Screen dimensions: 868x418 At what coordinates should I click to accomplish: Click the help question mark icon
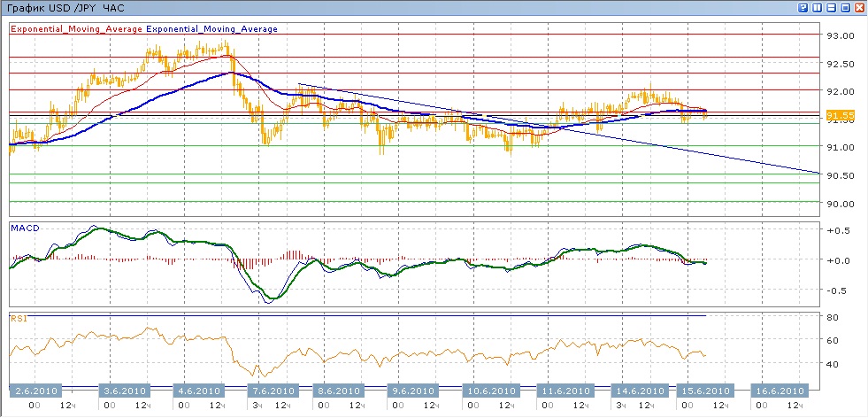pos(803,7)
